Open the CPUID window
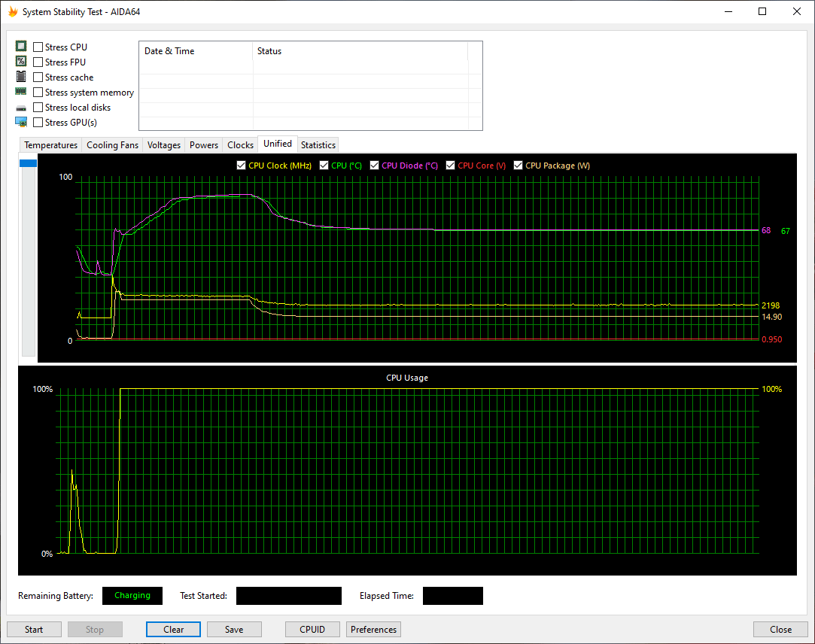Viewport: 815px width, 644px height. (312, 630)
